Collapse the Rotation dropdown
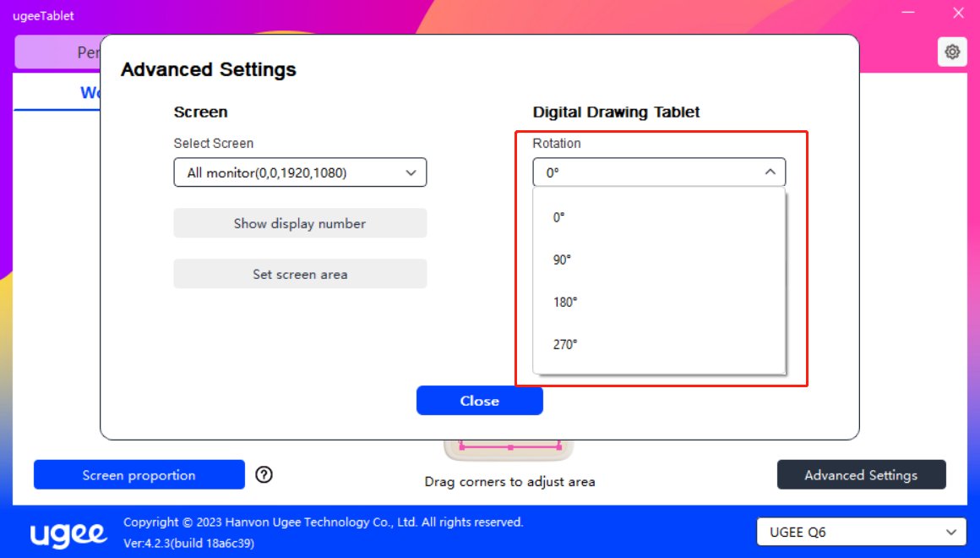The image size is (980, 558). pyautogui.click(x=659, y=172)
